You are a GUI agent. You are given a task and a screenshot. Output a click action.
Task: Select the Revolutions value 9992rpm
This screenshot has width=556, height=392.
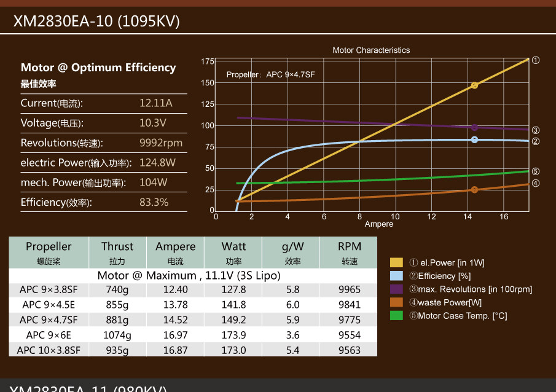(x=160, y=143)
